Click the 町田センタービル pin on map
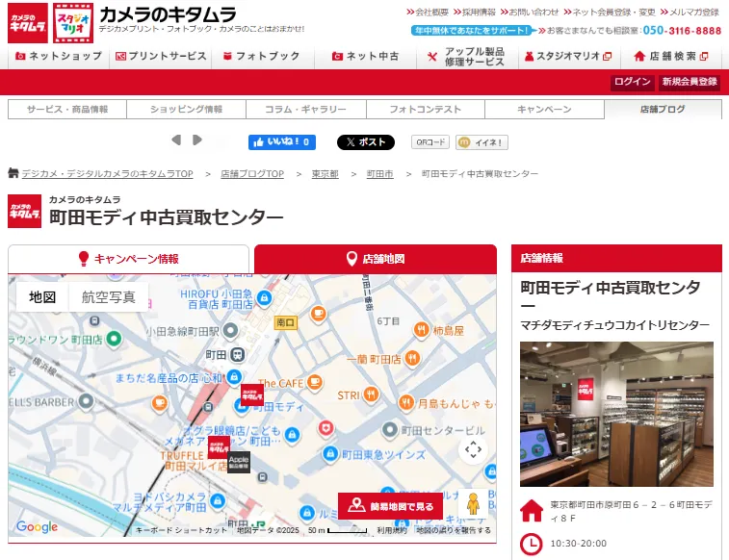This screenshot has width=729, height=560. (x=390, y=430)
